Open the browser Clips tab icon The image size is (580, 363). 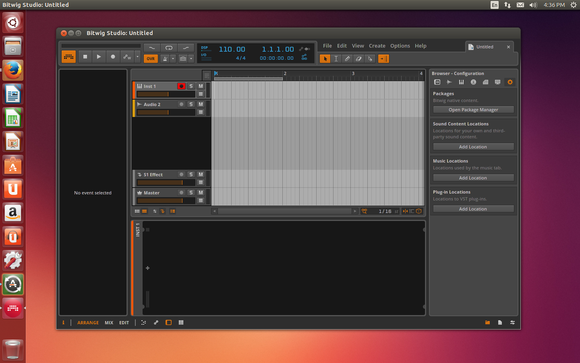pyautogui.click(x=486, y=82)
